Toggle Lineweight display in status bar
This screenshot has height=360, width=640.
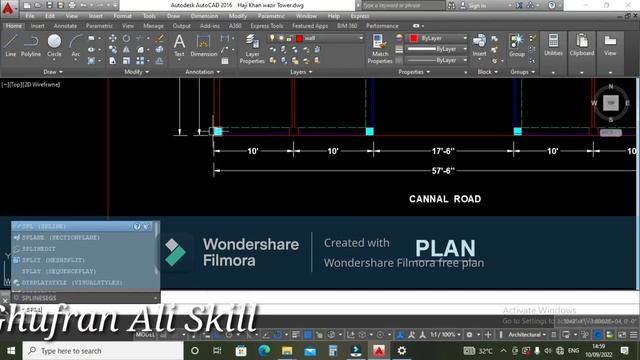[296, 335]
